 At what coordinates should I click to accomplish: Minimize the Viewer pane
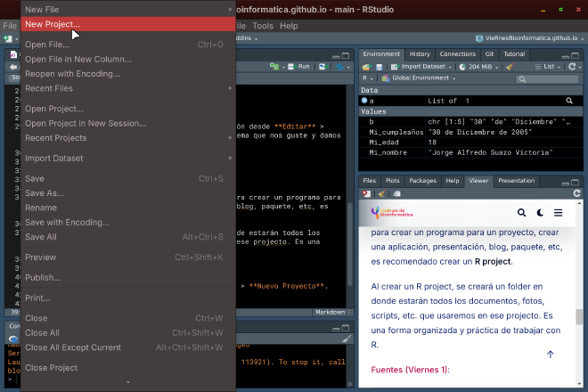566,183
